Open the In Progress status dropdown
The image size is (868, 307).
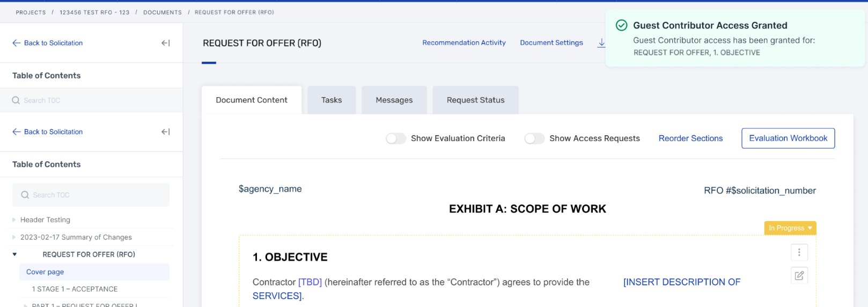790,228
